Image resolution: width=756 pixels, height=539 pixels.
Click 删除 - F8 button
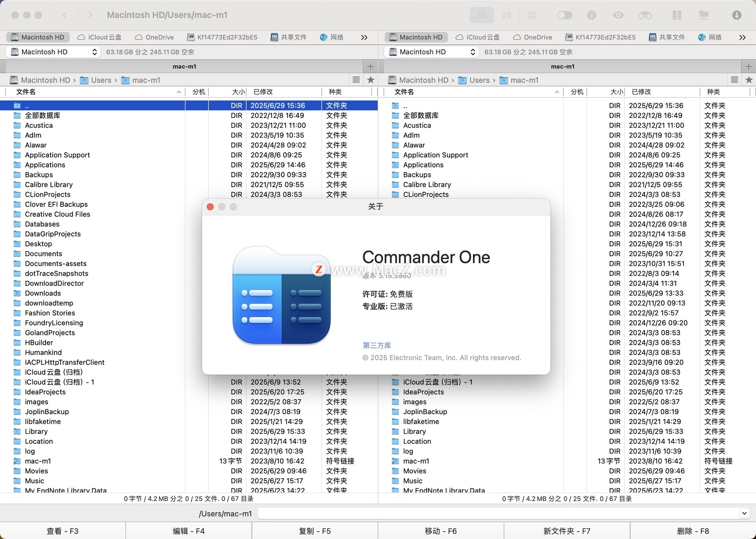(693, 531)
